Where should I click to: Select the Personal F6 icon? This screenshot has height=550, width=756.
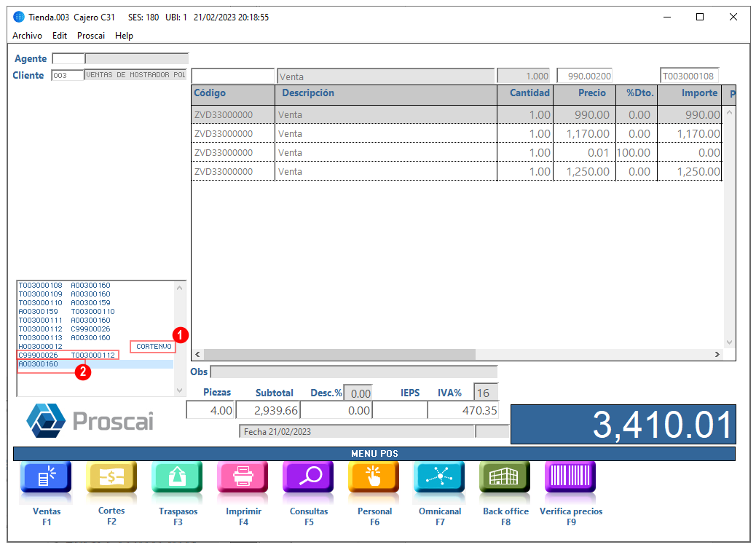(x=374, y=476)
